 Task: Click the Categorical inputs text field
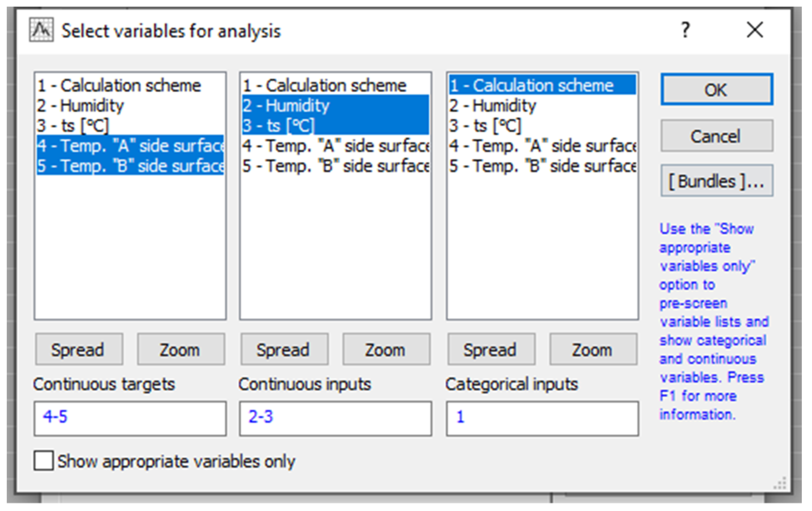click(542, 418)
